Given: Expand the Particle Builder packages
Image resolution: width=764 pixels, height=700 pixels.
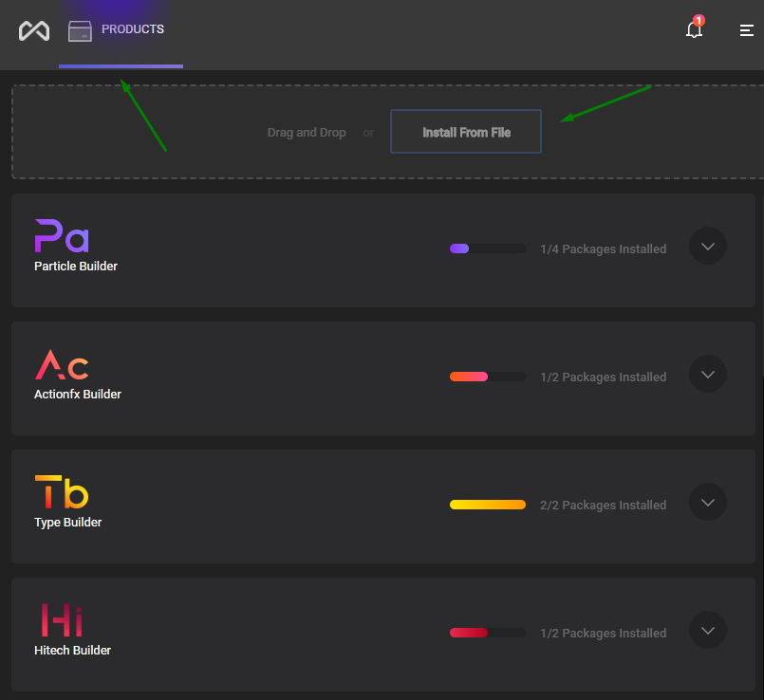Looking at the screenshot, I should 707,246.
